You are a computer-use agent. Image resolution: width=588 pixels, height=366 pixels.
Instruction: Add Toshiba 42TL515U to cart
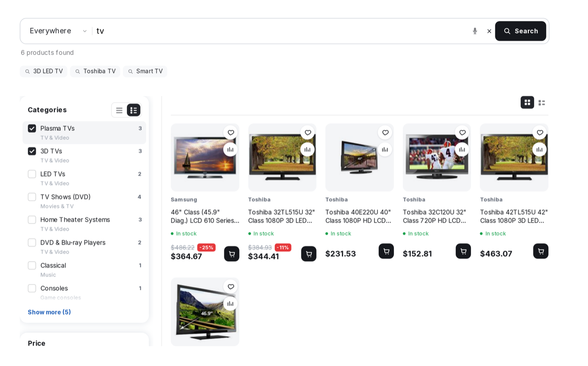(x=541, y=251)
